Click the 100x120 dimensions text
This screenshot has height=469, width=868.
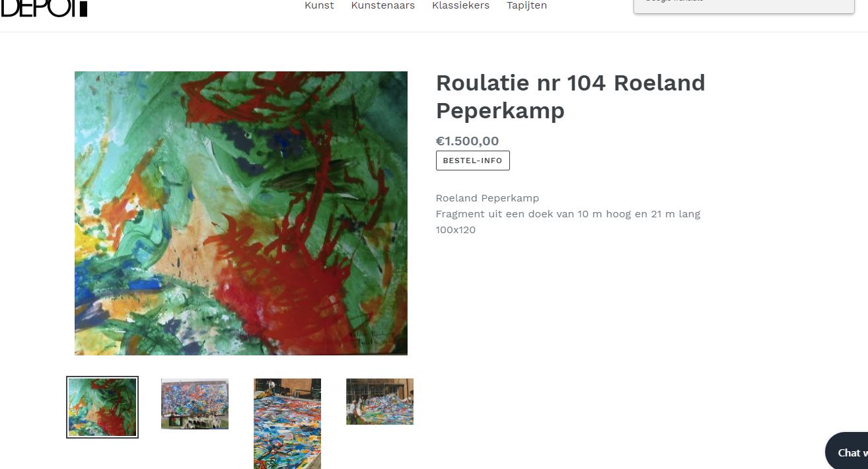[456, 230]
